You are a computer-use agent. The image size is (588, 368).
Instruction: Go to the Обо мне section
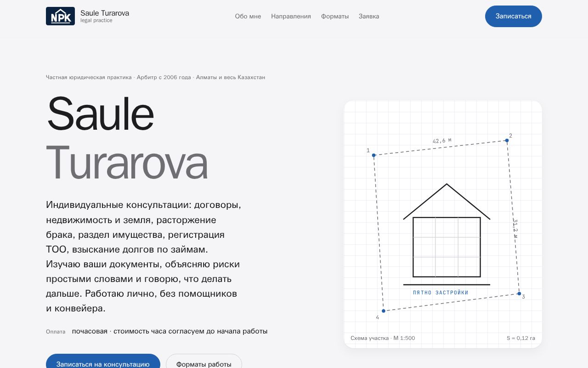coord(248,16)
